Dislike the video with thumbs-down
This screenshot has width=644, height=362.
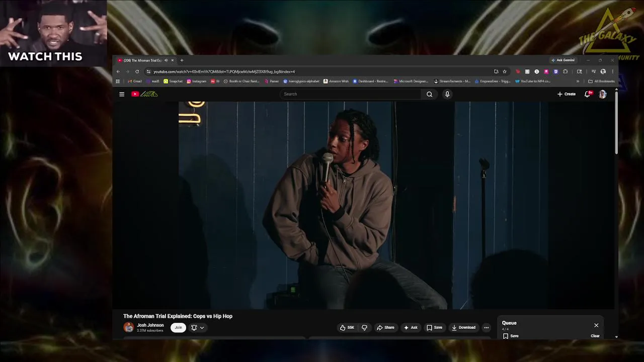364,327
